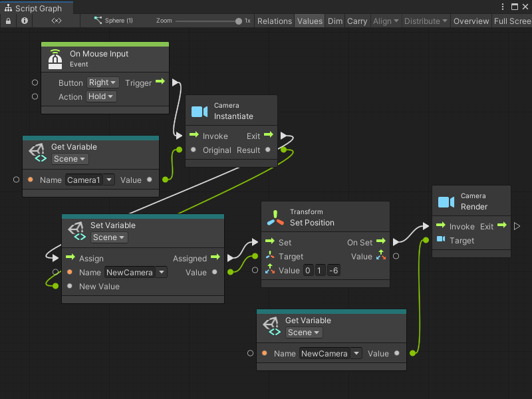532x399 pixels.
Task: Click the Camera Instantiate node icon
Action: click(199, 111)
